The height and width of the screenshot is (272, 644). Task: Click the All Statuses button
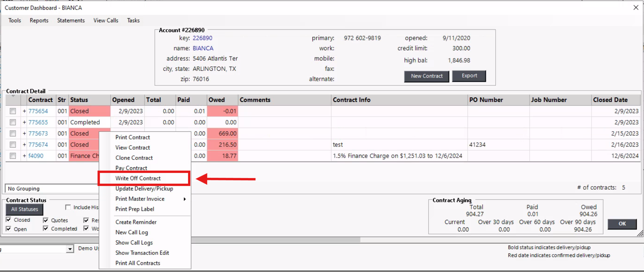pyautogui.click(x=25, y=209)
